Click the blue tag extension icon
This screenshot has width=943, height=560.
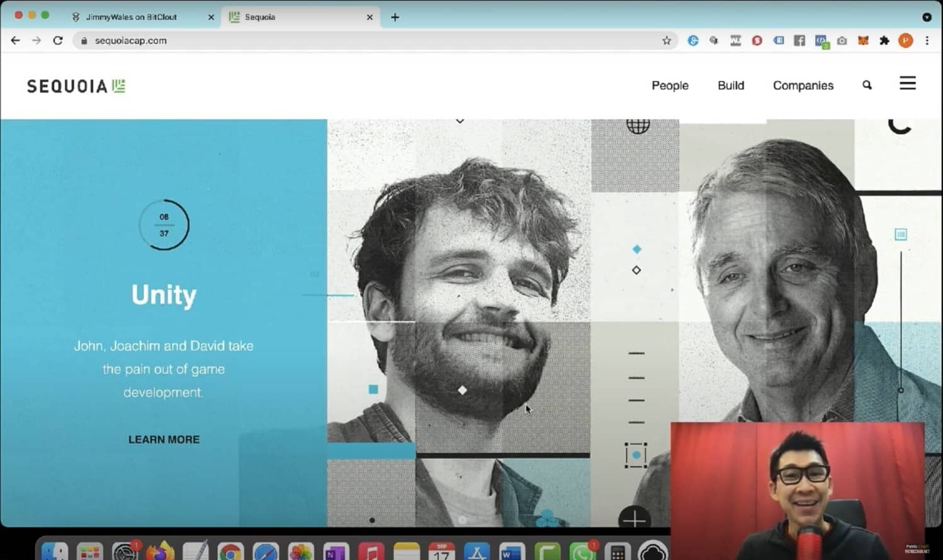(779, 40)
